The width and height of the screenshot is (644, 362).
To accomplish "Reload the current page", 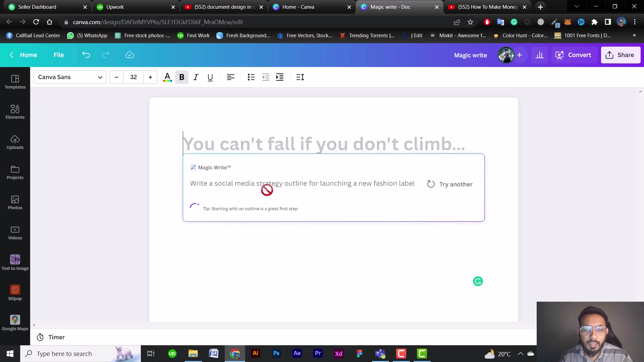I will click(x=36, y=22).
